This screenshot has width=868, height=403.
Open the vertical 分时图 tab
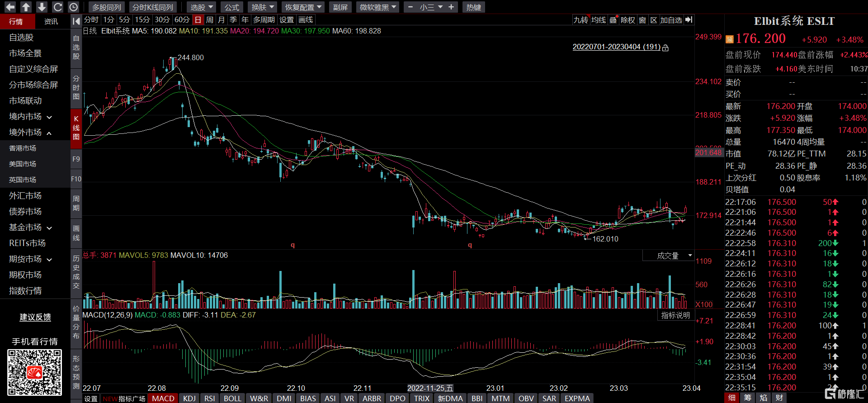pyautogui.click(x=76, y=87)
